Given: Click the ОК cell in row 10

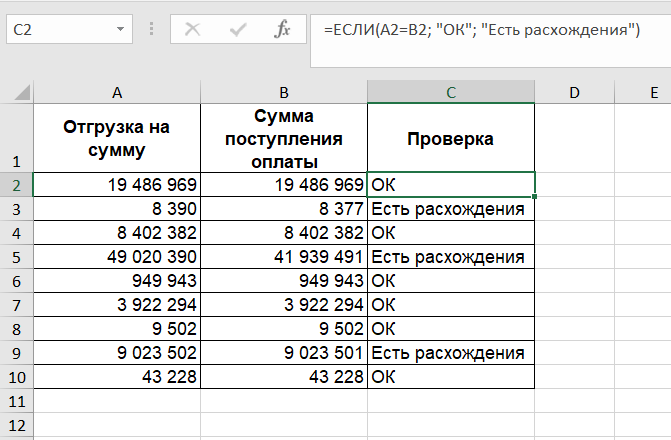Looking at the screenshot, I should (451, 377).
